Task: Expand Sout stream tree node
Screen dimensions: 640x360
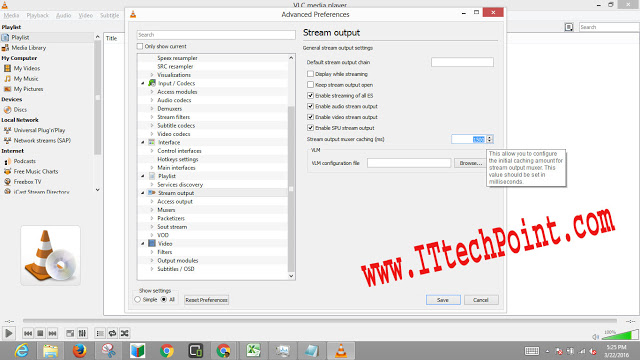Action: tap(152, 227)
